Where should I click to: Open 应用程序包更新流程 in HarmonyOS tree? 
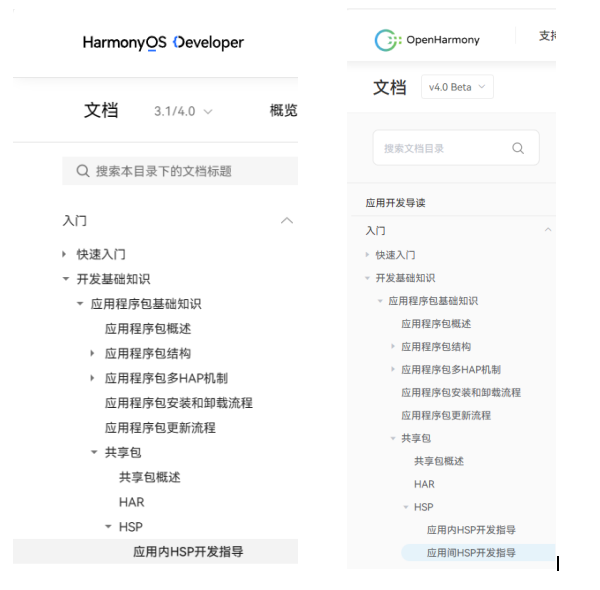[x=160, y=428]
